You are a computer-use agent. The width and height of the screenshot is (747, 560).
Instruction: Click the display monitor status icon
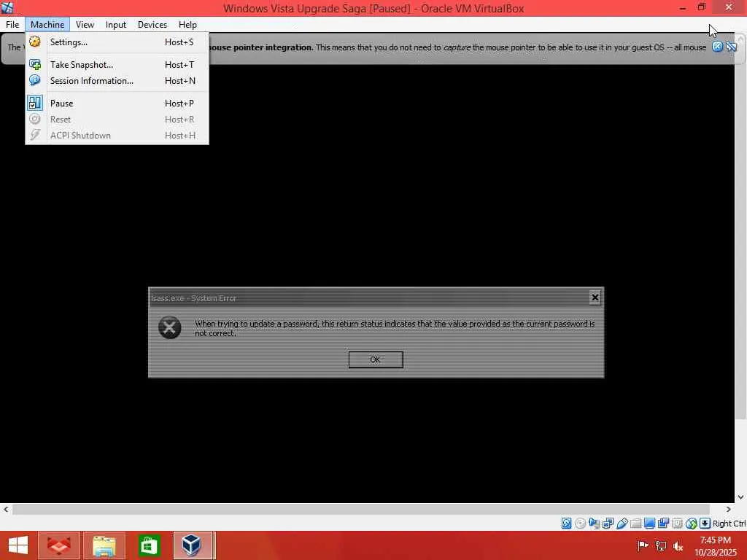point(649,524)
